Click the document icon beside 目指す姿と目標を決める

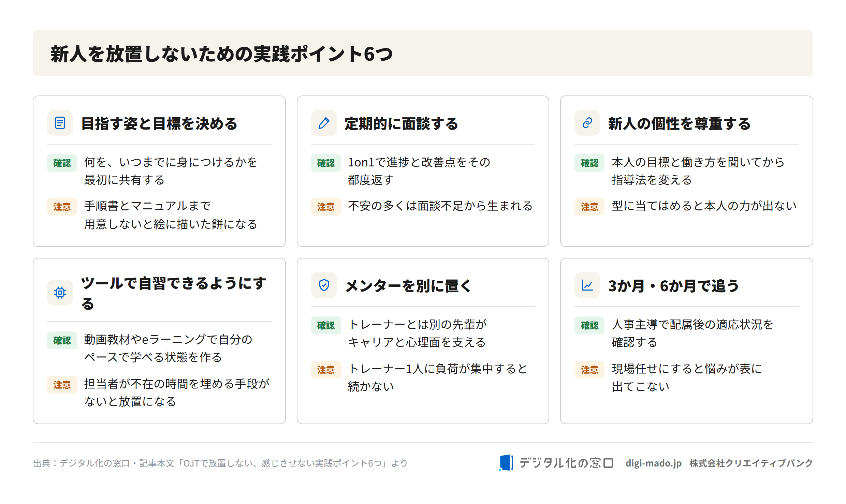(x=60, y=123)
